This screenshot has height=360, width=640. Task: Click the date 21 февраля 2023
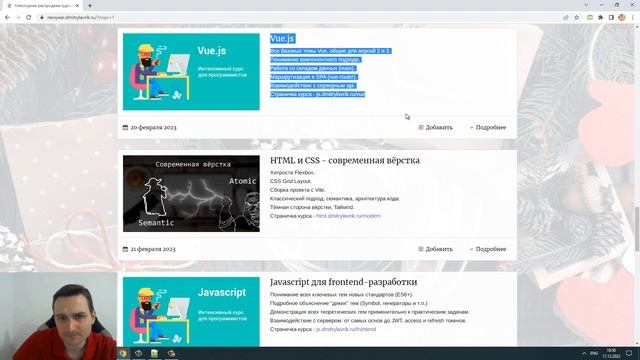click(x=153, y=249)
